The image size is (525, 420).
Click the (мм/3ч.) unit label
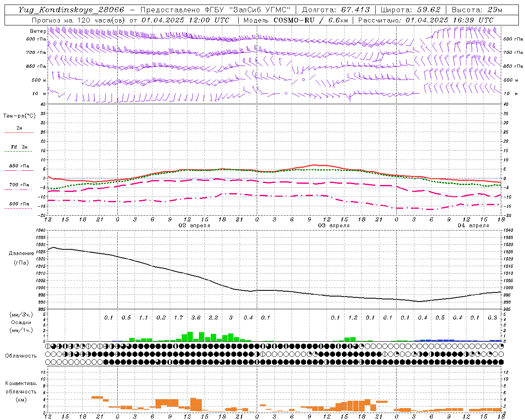point(21,315)
